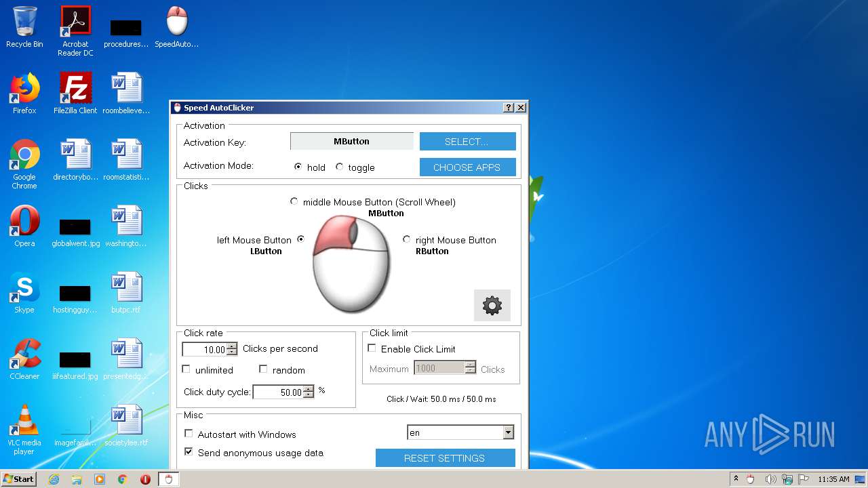
Task: Open societylae.rtf document
Action: pyautogui.click(x=126, y=426)
